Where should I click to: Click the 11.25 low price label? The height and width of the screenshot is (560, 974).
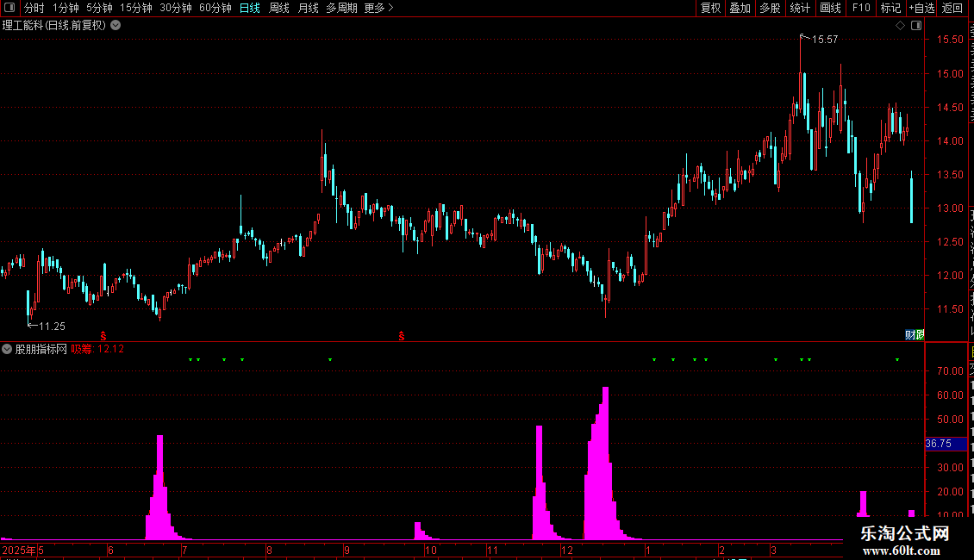(x=53, y=326)
